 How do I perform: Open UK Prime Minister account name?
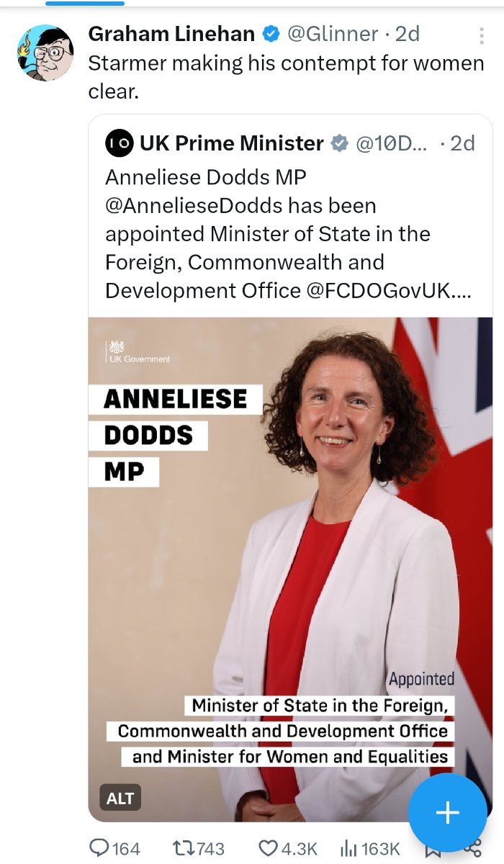click(232, 143)
